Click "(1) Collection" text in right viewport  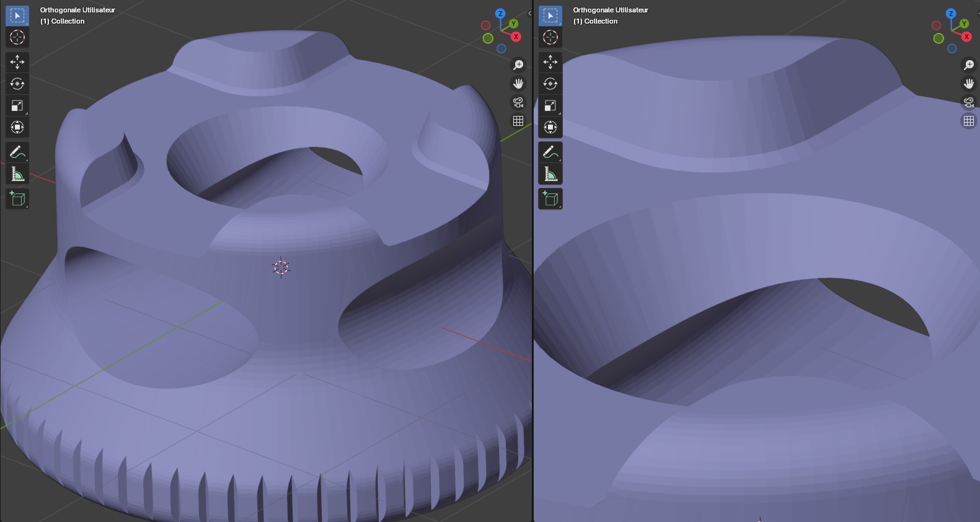(595, 21)
